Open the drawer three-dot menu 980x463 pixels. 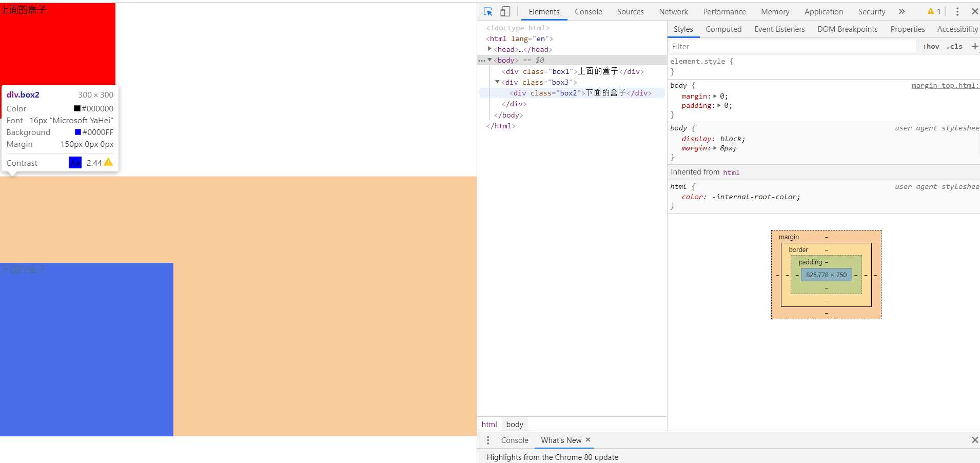coord(488,440)
